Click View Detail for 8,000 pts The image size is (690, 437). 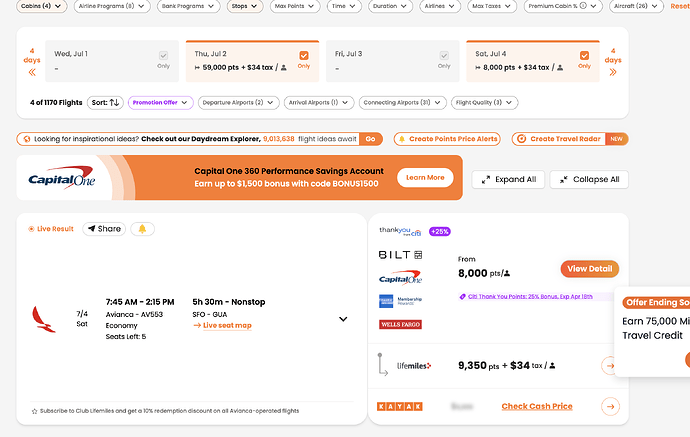coord(590,269)
